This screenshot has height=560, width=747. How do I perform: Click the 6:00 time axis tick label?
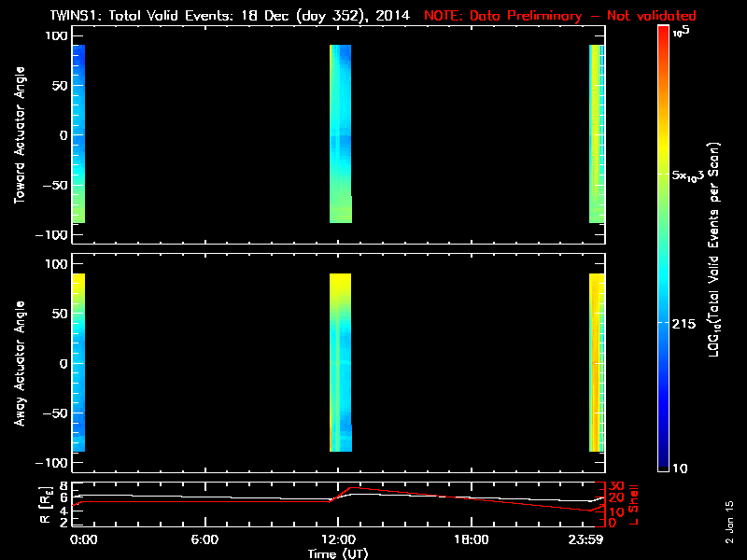pyautogui.click(x=204, y=539)
